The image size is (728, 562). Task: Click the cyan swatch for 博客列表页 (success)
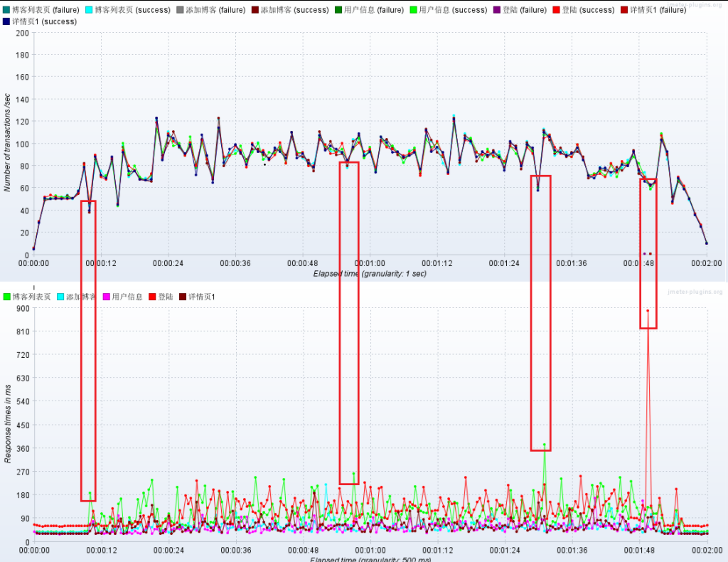point(89,10)
